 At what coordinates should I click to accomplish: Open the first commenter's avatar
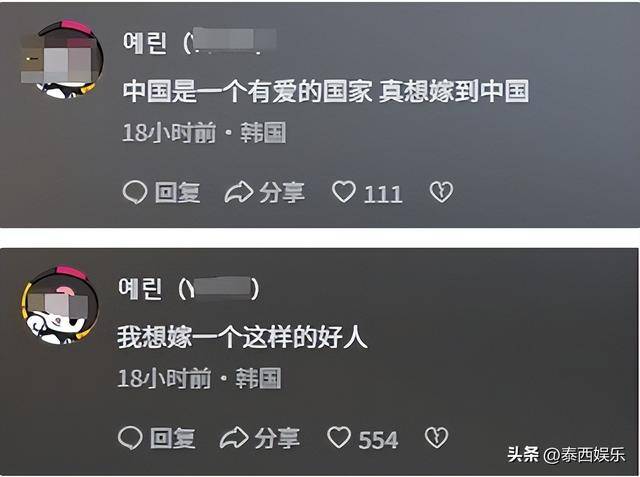click(61, 60)
